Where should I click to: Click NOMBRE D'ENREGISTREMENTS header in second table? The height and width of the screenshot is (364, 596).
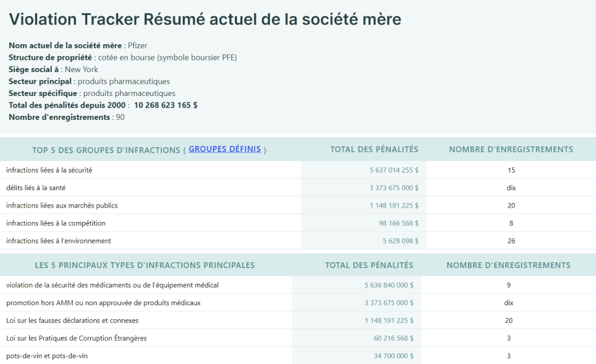coord(508,265)
